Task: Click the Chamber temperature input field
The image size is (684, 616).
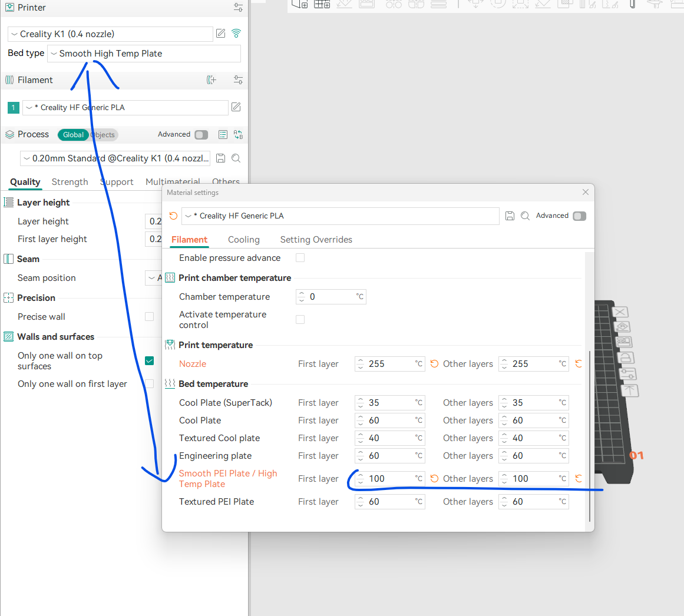Action: click(331, 297)
